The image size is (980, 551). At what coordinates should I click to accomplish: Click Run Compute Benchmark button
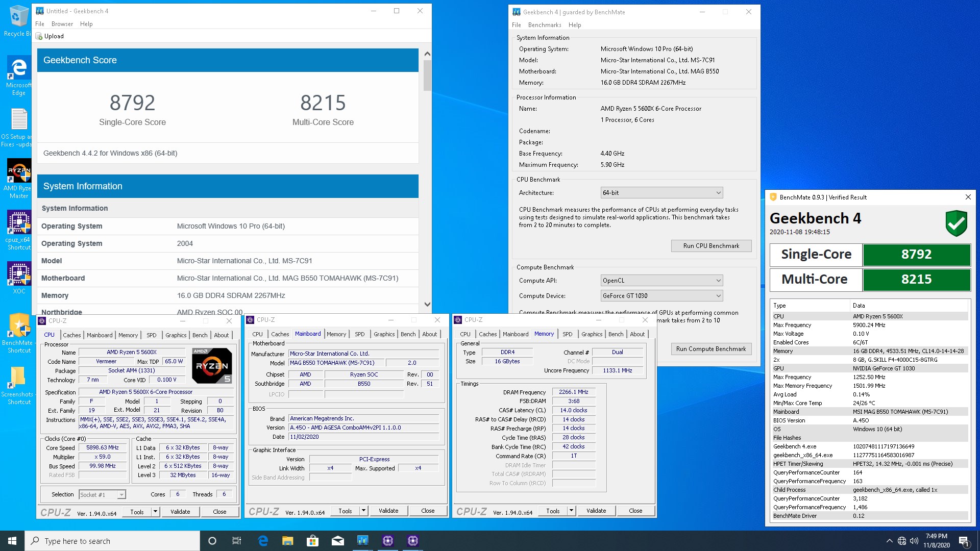(711, 349)
